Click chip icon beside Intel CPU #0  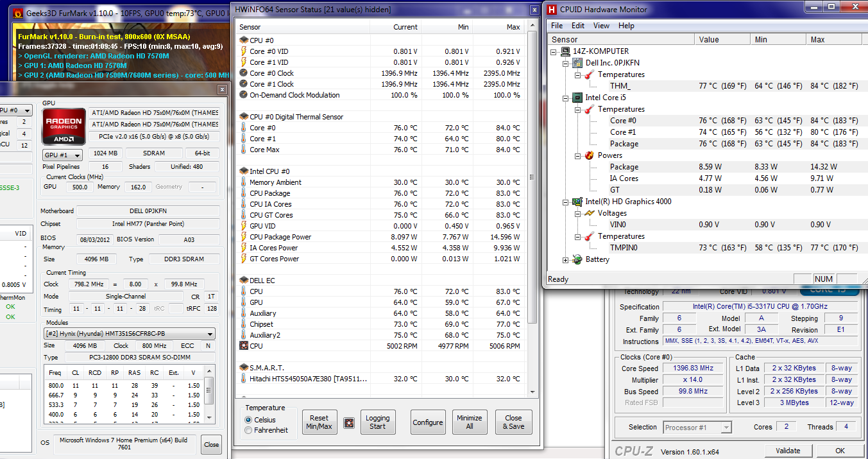243,171
